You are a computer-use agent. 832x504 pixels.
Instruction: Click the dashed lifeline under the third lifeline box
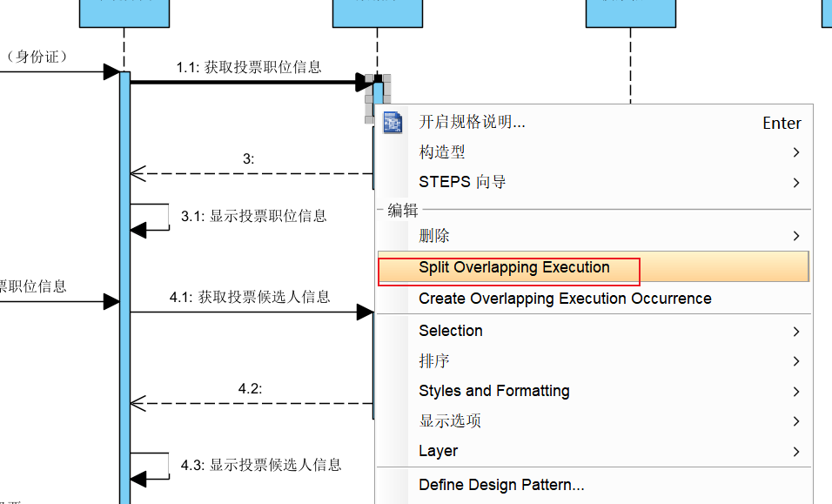tap(630, 65)
